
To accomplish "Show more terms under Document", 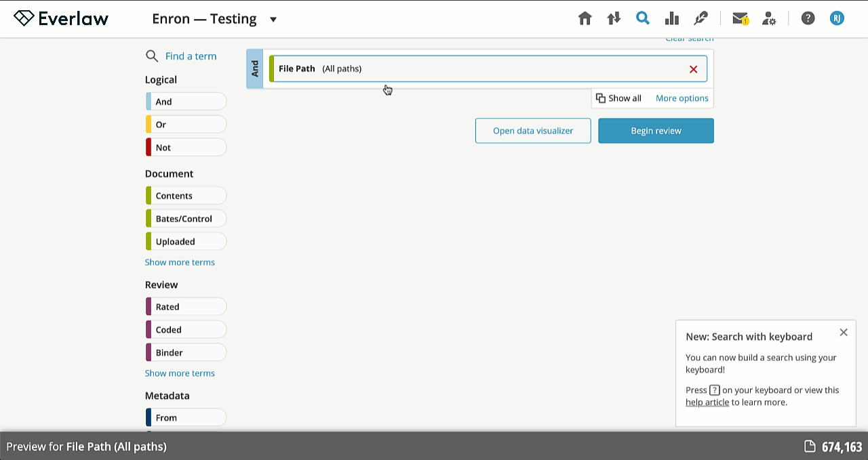I will [x=180, y=262].
